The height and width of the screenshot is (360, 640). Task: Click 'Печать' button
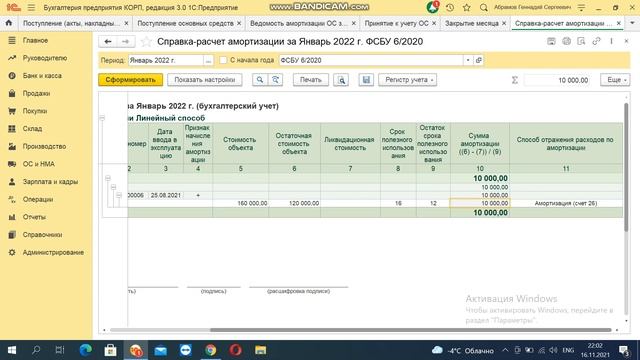(311, 80)
